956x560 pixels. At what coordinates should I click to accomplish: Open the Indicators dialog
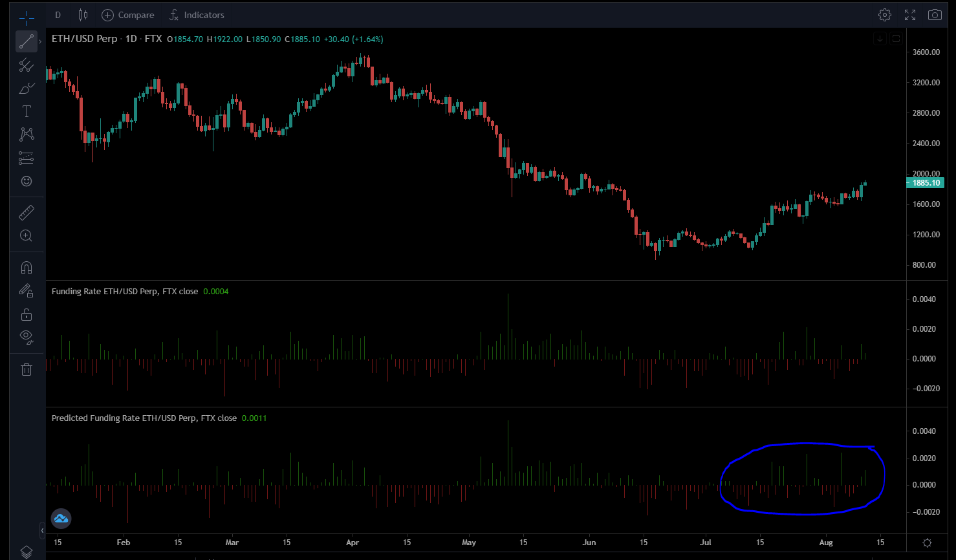click(197, 15)
